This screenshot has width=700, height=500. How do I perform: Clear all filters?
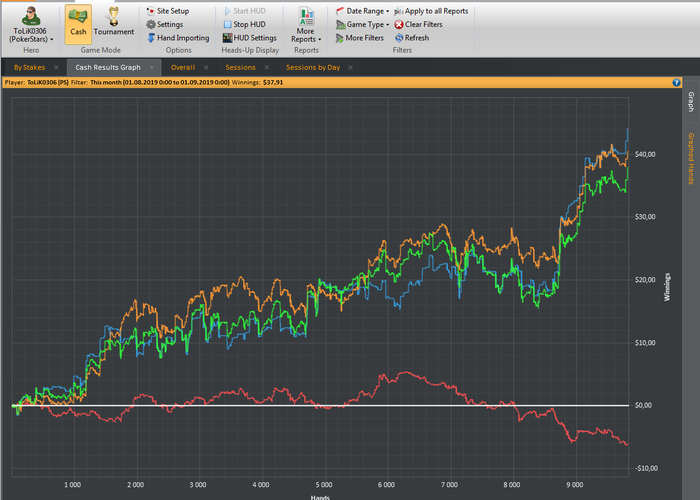pos(420,24)
